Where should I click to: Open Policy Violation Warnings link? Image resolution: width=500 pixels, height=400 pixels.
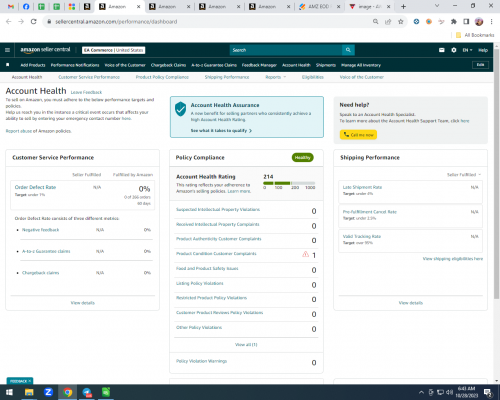pyautogui.click(x=201, y=361)
